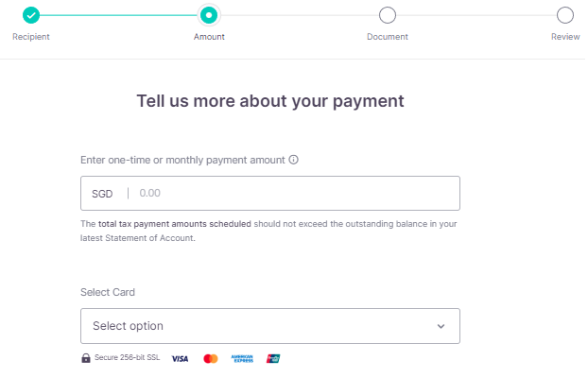Click the UnionPay card logo
Viewport: 588px width, 378px height.
pos(273,358)
